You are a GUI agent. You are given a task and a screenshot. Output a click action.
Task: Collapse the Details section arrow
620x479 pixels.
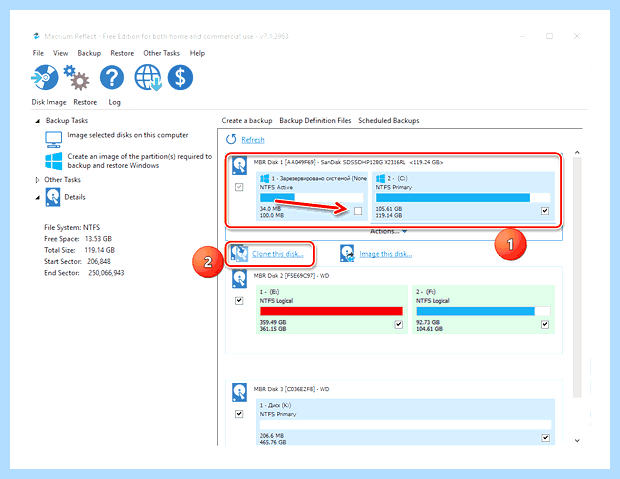(x=38, y=197)
